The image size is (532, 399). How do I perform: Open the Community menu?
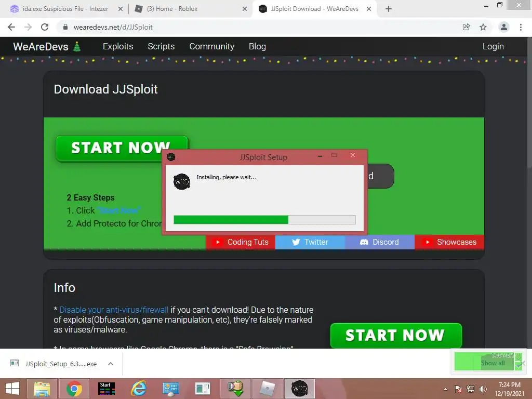[x=212, y=46]
